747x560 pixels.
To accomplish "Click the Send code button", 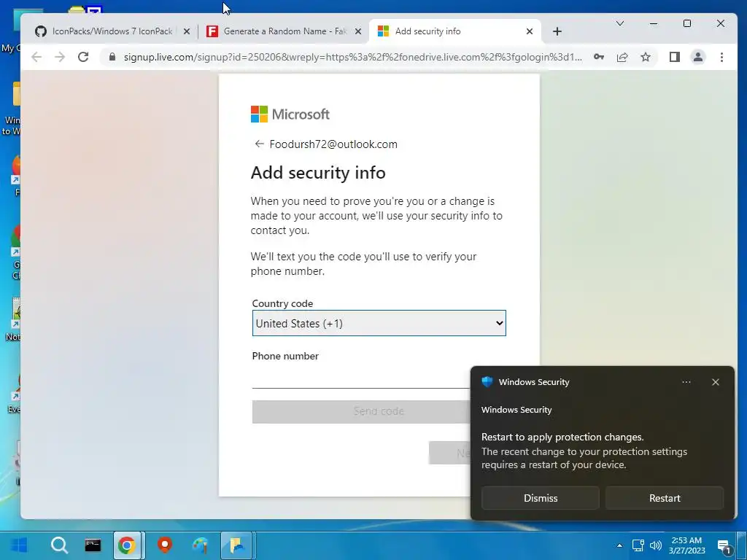I will pyautogui.click(x=360, y=411).
